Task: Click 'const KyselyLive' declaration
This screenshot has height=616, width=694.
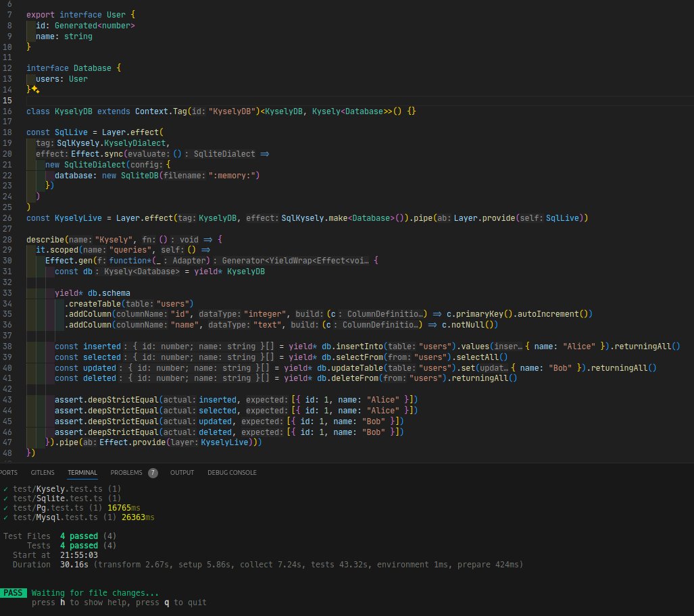Action: point(64,218)
